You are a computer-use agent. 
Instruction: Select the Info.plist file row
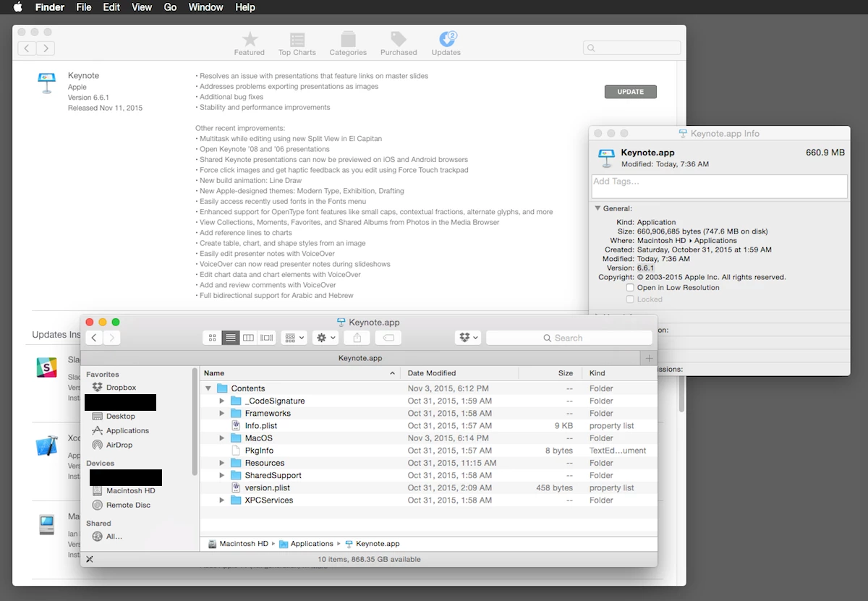click(x=428, y=426)
